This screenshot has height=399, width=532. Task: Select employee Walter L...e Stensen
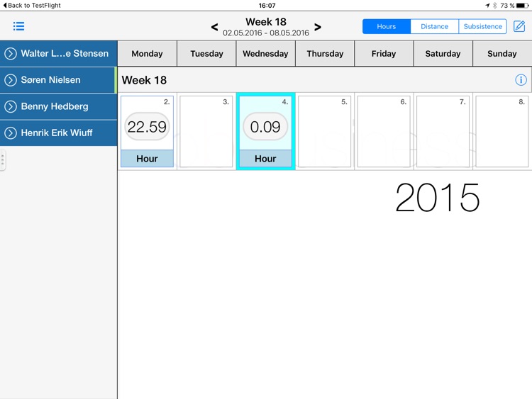[58, 54]
